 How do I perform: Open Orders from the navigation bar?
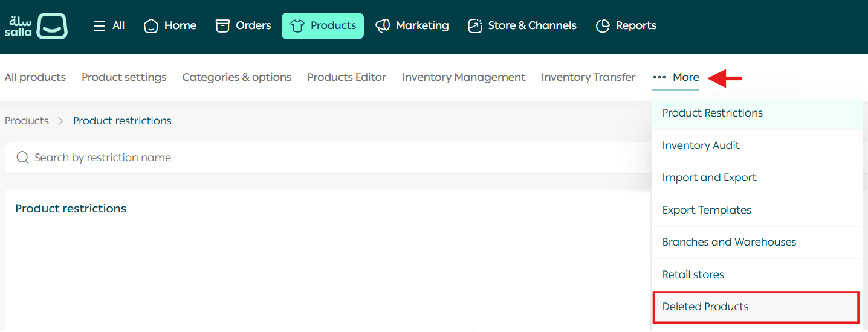pyautogui.click(x=243, y=26)
